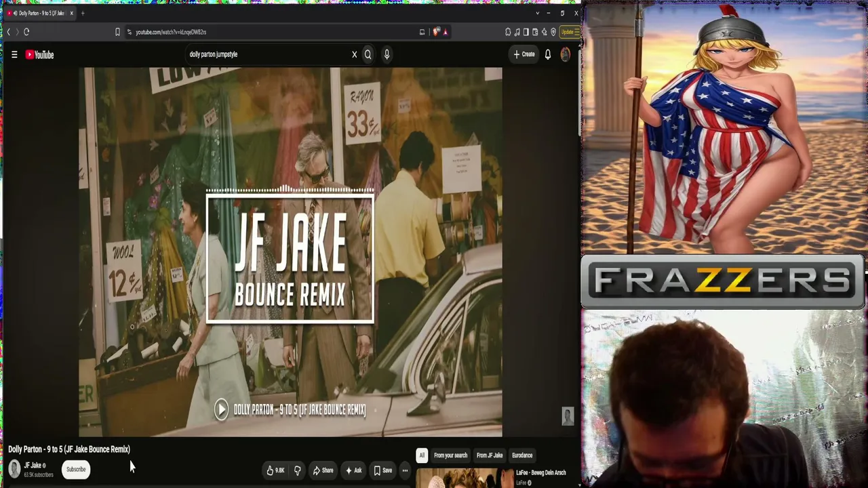The image size is (868, 488).
Task: Open more actions three-dot menu
Action: pos(405,470)
